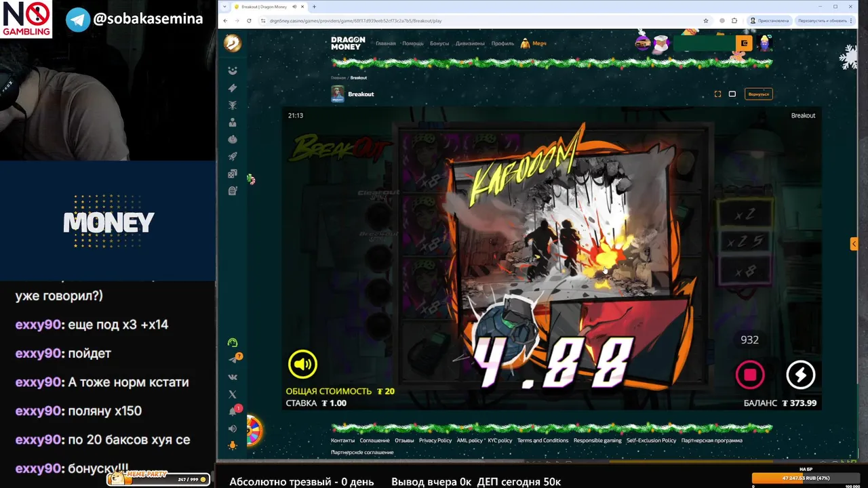Open the Responsible gaming footer link
This screenshot has width=868, height=488.
pyautogui.click(x=597, y=441)
